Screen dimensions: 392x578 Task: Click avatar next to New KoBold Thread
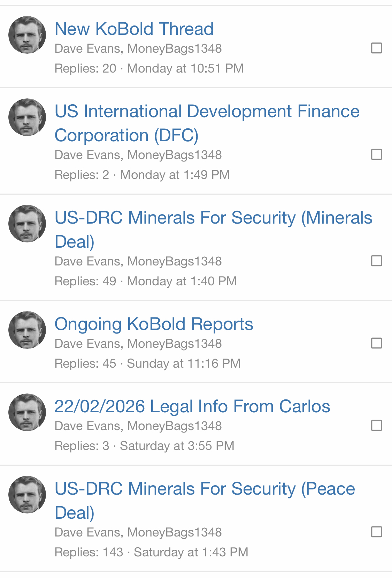coord(27,35)
